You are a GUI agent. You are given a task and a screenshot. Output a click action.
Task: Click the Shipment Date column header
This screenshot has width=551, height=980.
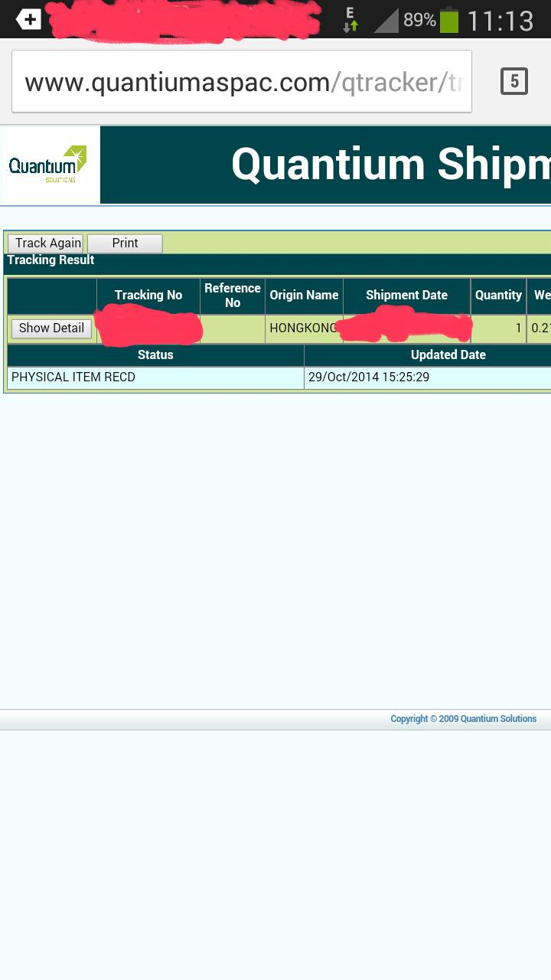click(x=406, y=296)
